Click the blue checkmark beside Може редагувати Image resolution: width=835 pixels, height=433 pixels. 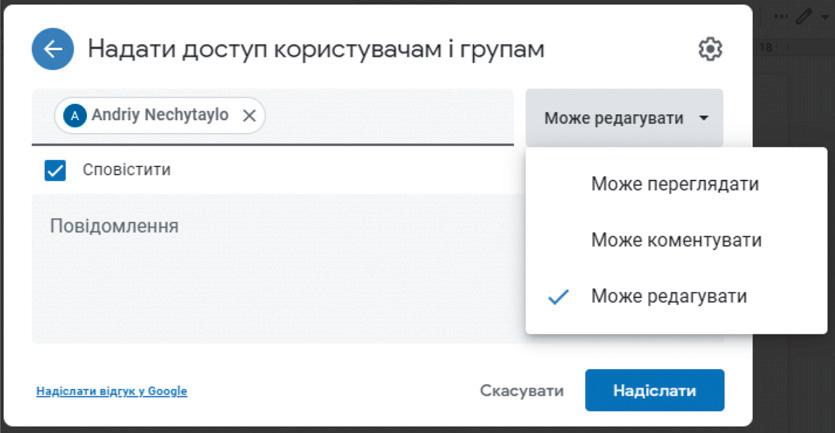coord(559,297)
